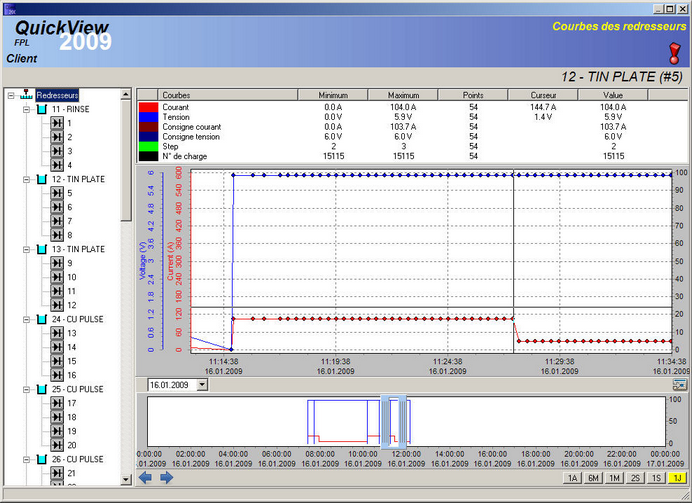The width and height of the screenshot is (692, 503).
Task: Select rectifier 16 diode icon
Action: pyautogui.click(x=57, y=375)
